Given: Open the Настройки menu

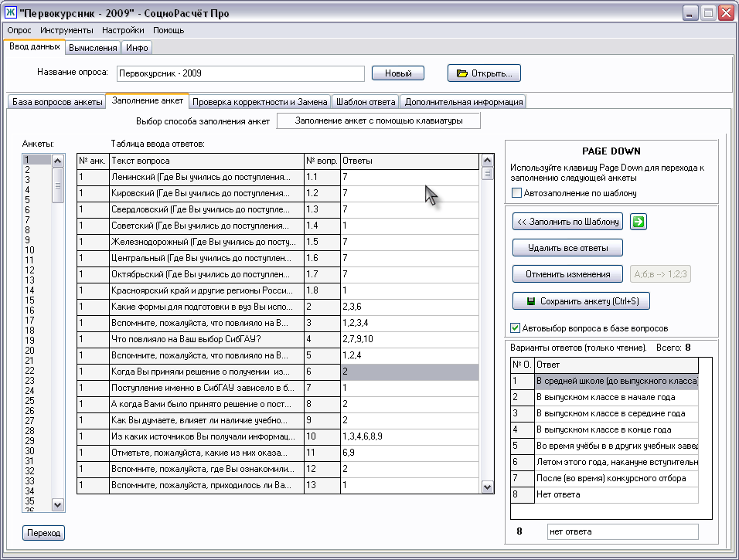Looking at the screenshot, I should coord(123,30).
